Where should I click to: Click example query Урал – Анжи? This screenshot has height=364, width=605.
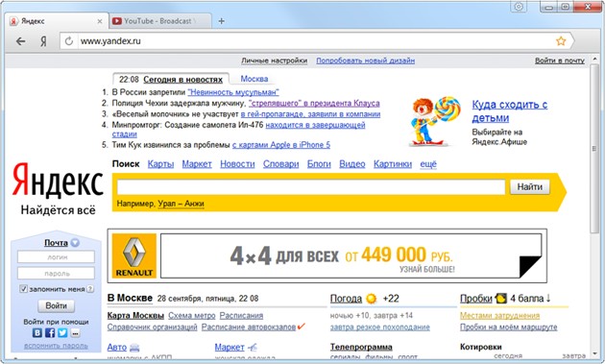click(x=181, y=204)
